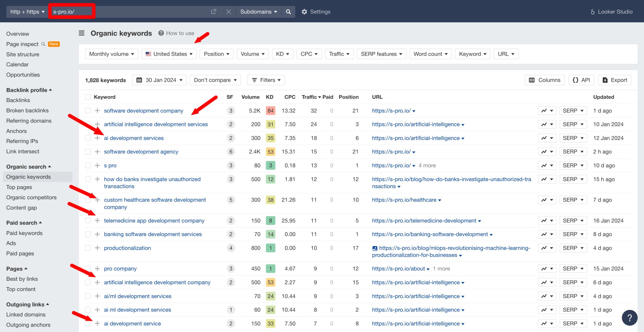
Task: Open SERP features filter dropdown
Action: (381, 54)
